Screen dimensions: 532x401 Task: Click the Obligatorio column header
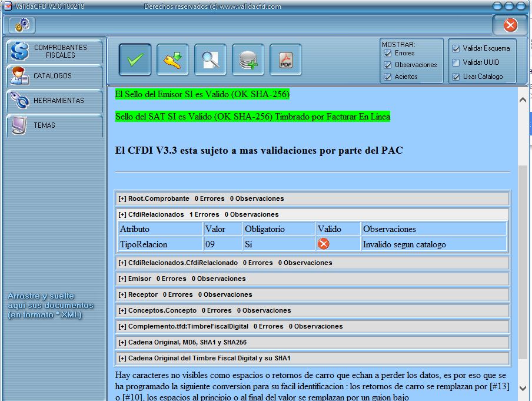tap(279, 229)
